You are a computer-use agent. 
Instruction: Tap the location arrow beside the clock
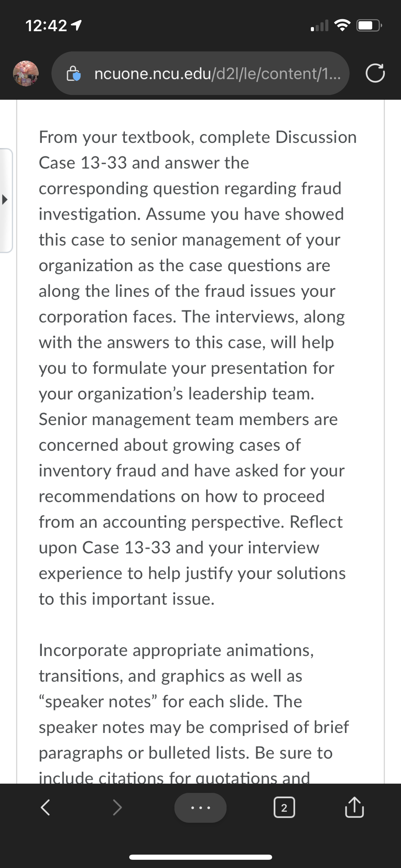[77, 26]
